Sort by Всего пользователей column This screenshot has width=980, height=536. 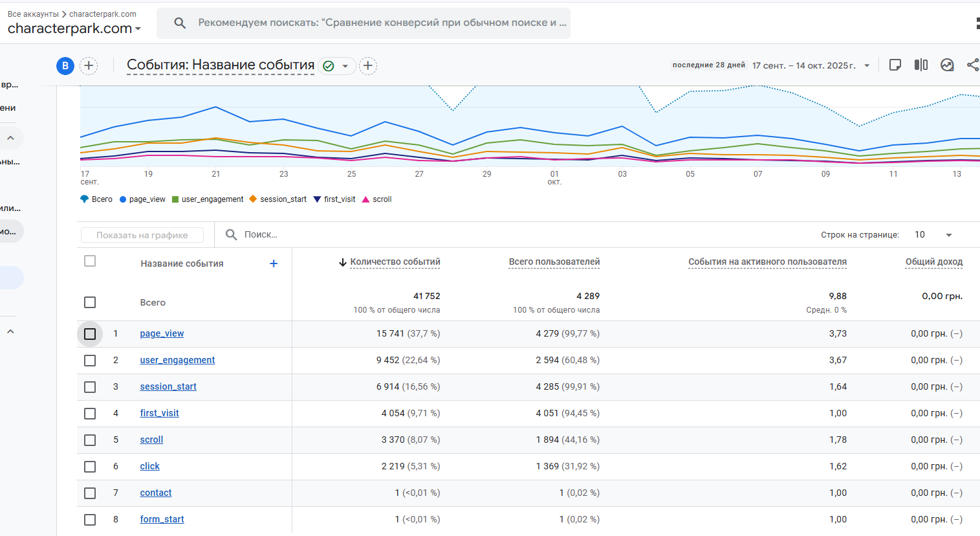coord(554,262)
